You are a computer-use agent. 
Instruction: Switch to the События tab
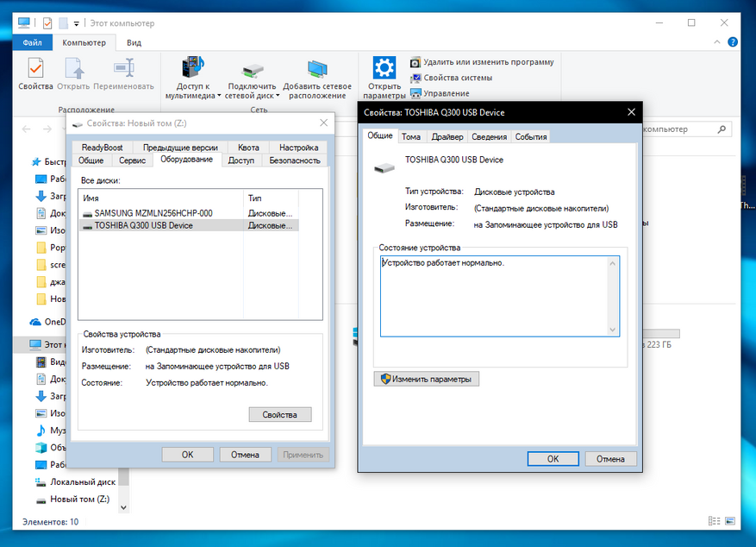[531, 136]
